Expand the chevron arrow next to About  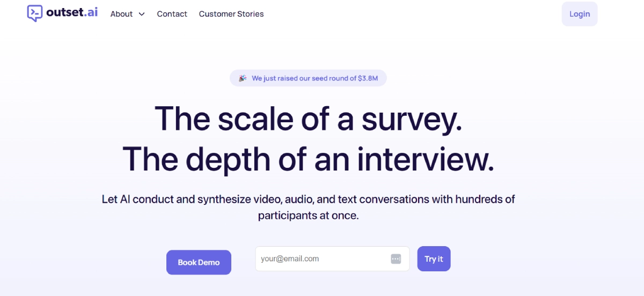[142, 14]
